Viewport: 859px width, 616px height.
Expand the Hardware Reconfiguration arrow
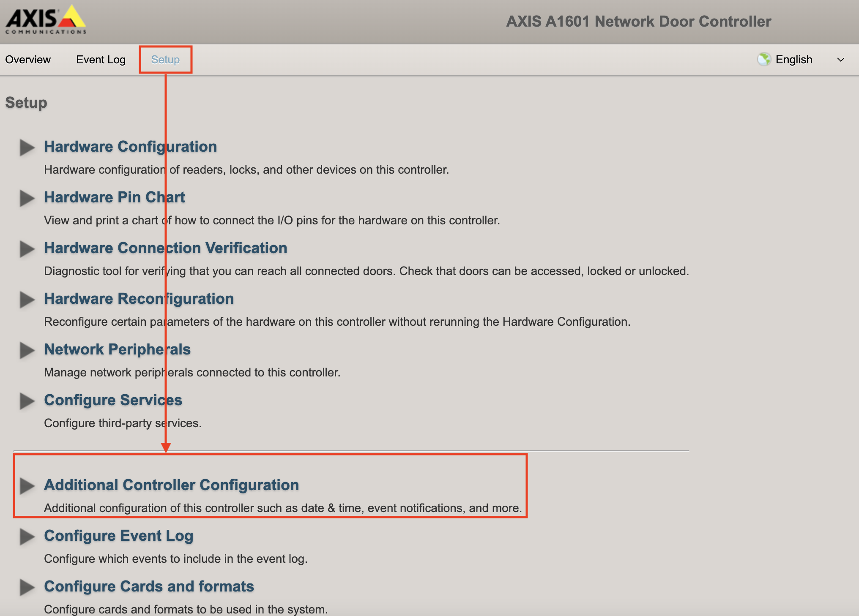pyautogui.click(x=27, y=300)
